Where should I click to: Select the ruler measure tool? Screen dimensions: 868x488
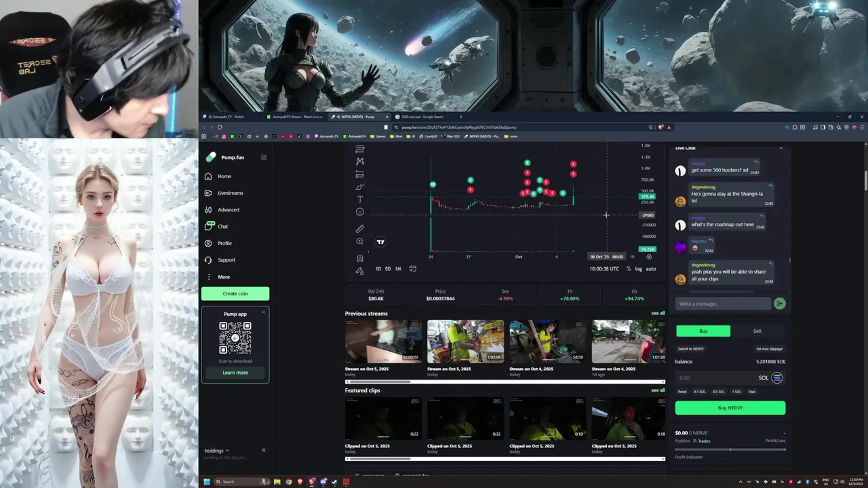tap(360, 228)
